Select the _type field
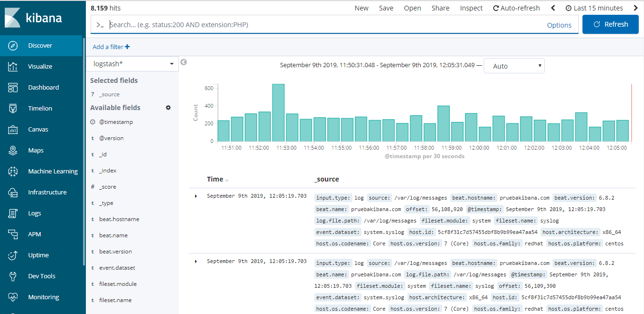Screen dimensions: 644x314 point(106,203)
